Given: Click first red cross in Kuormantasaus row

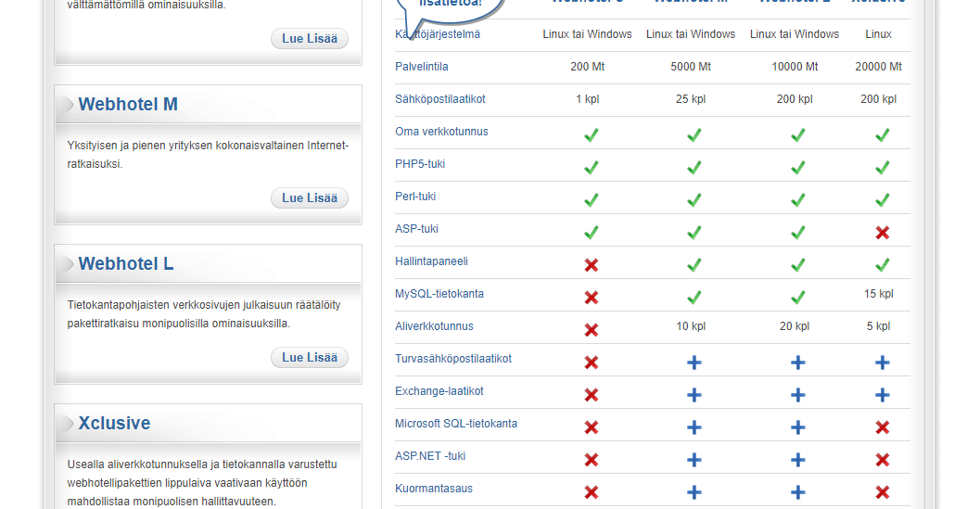Looking at the screenshot, I should [x=591, y=492].
